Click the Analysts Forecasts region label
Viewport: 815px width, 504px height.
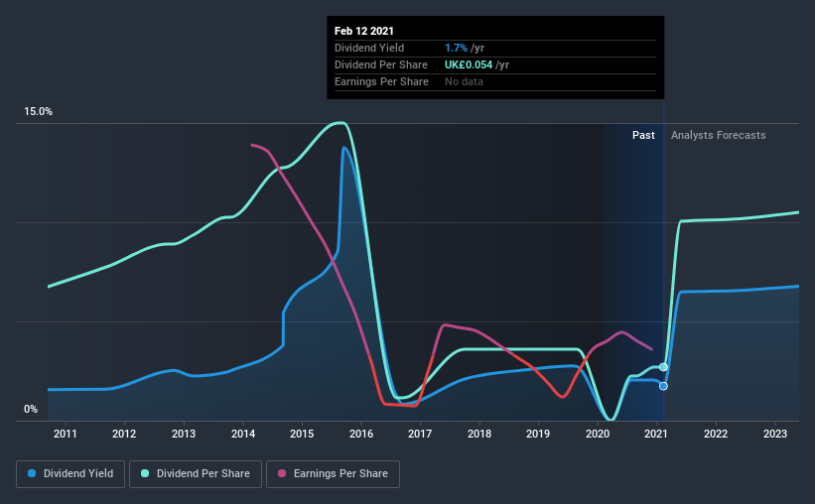(x=719, y=135)
